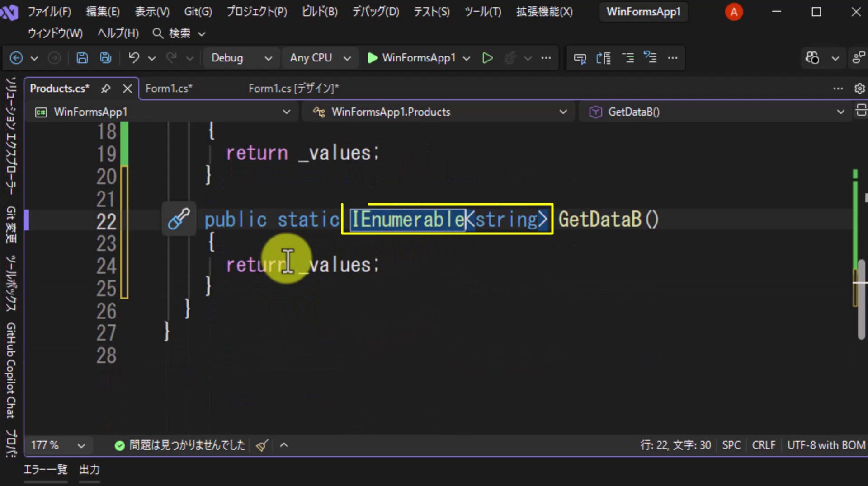Open the ファイル(F) menu
The width and height of the screenshot is (868, 486).
pyautogui.click(x=49, y=12)
